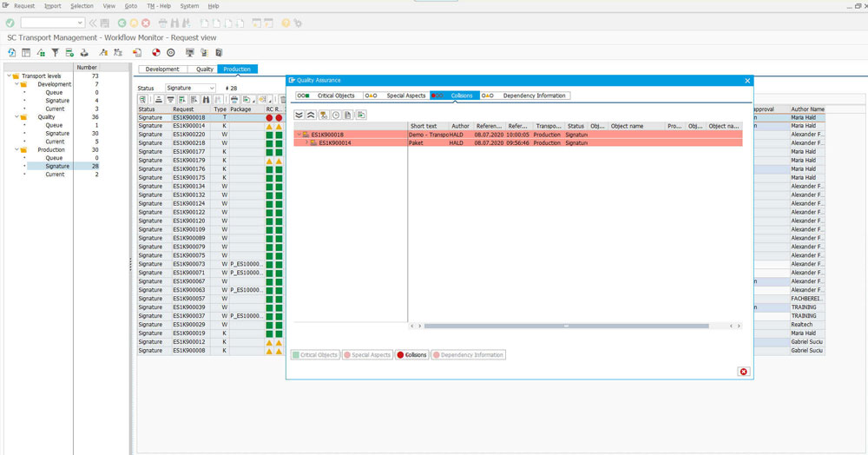Image resolution: width=868 pixels, height=455 pixels.
Task: Click the print icon in list toolbar
Action: [x=234, y=100]
